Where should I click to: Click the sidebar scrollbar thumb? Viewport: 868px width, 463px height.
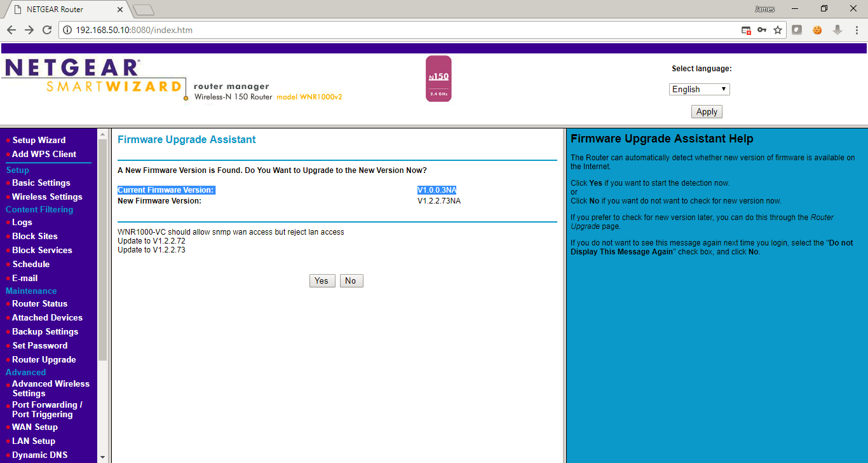coord(103,250)
